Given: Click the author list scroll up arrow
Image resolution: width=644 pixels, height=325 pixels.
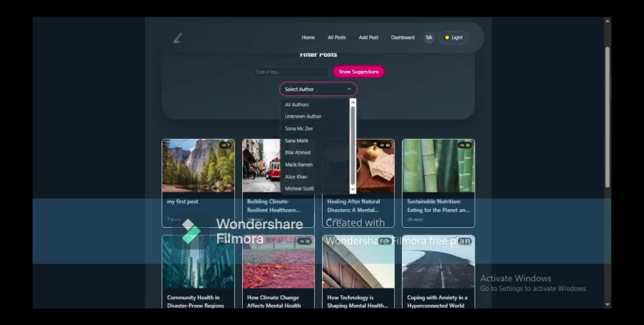Looking at the screenshot, I should click(352, 102).
